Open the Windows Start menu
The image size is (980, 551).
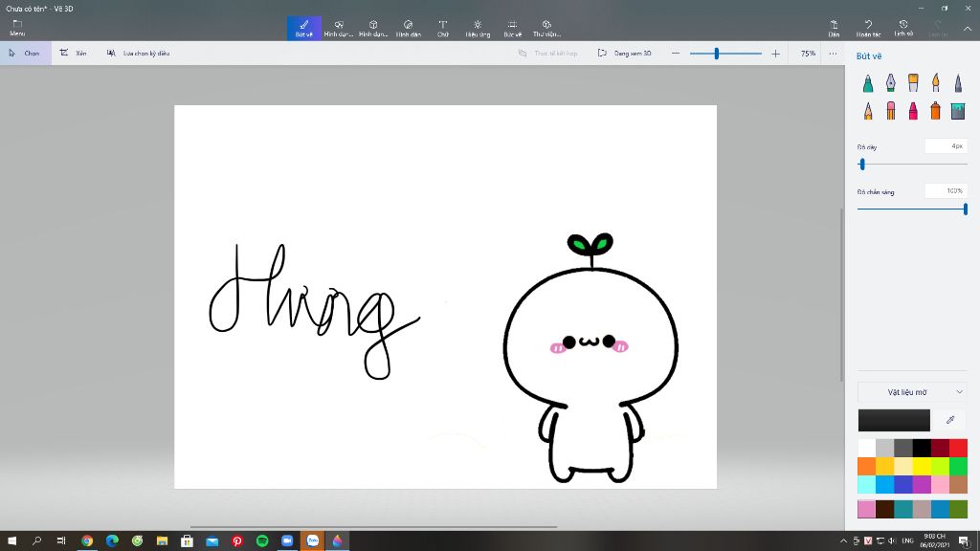click(11, 540)
